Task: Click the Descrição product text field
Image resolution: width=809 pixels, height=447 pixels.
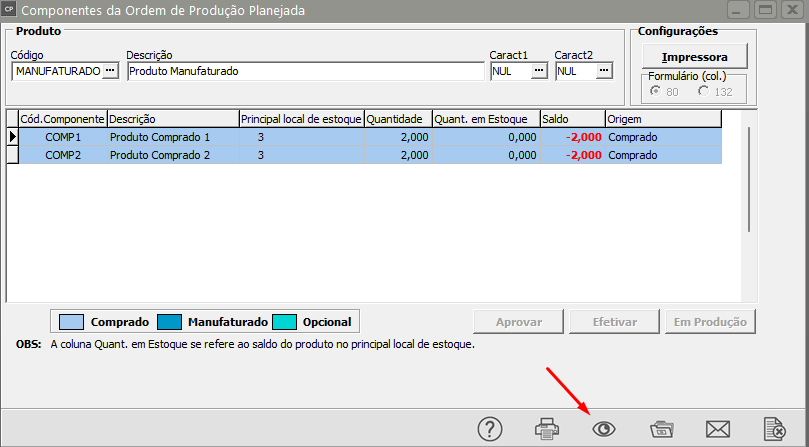Action: 305,71
